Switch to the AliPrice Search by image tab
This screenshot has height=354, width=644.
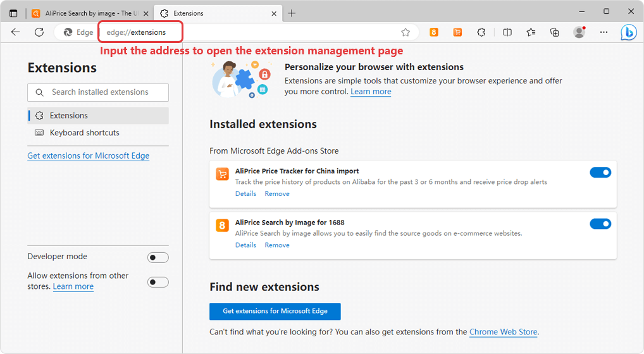(x=89, y=13)
